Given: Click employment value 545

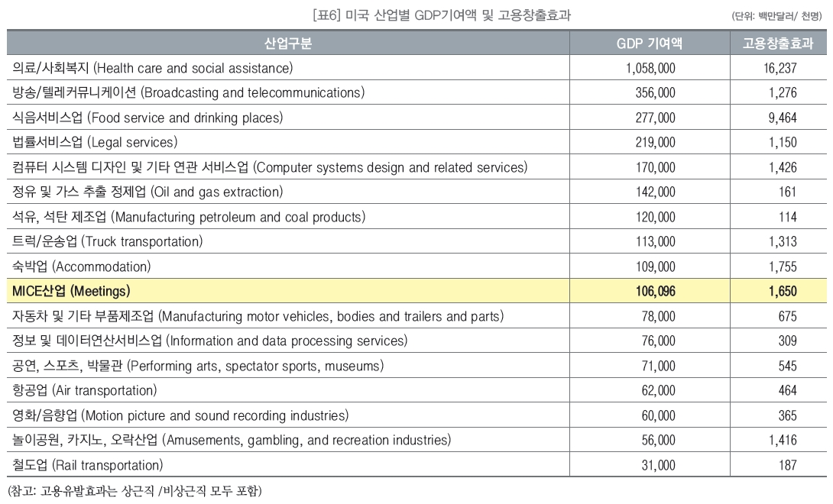Looking at the screenshot, I should click(788, 366).
